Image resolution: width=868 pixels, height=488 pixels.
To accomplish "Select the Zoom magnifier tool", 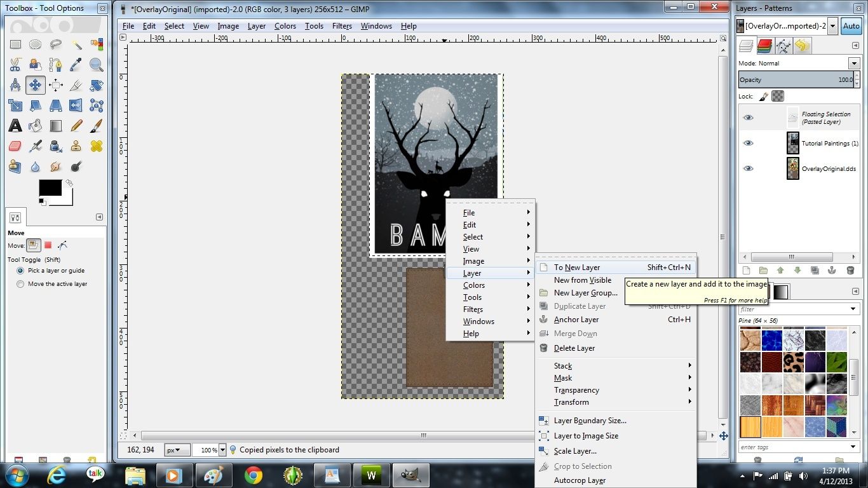I will click(x=97, y=65).
